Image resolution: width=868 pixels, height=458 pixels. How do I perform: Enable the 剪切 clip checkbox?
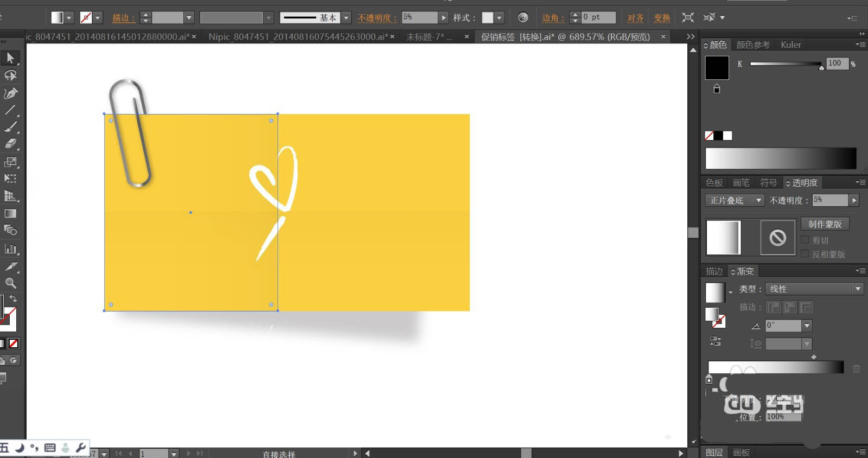(x=805, y=240)
